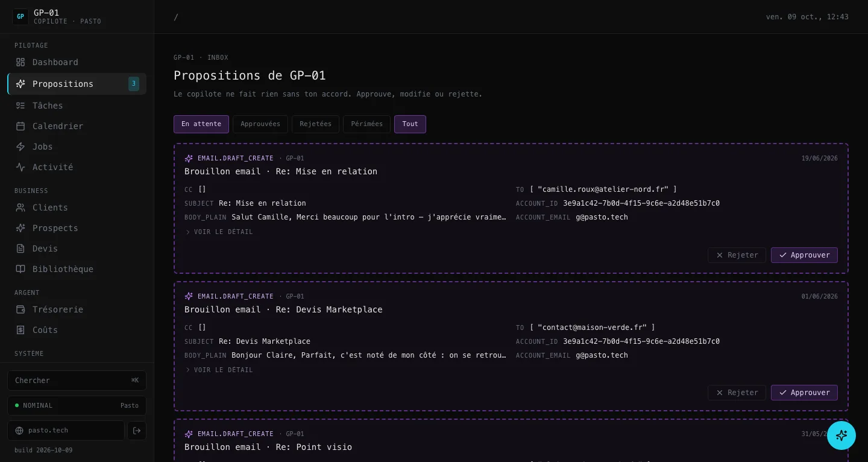The height and width of the screenshot is (462, 868).
Task: Click the logout icon button
Action: [x=137, y=431]
